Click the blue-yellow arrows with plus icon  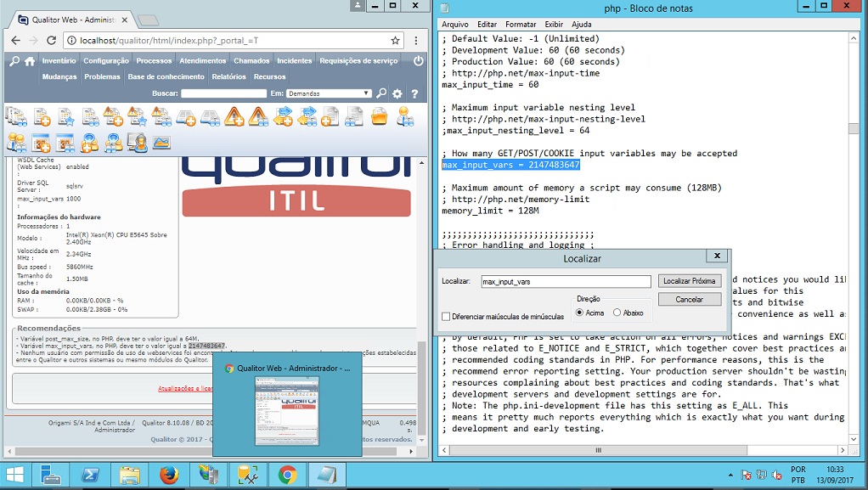click(x=283, y=117)
